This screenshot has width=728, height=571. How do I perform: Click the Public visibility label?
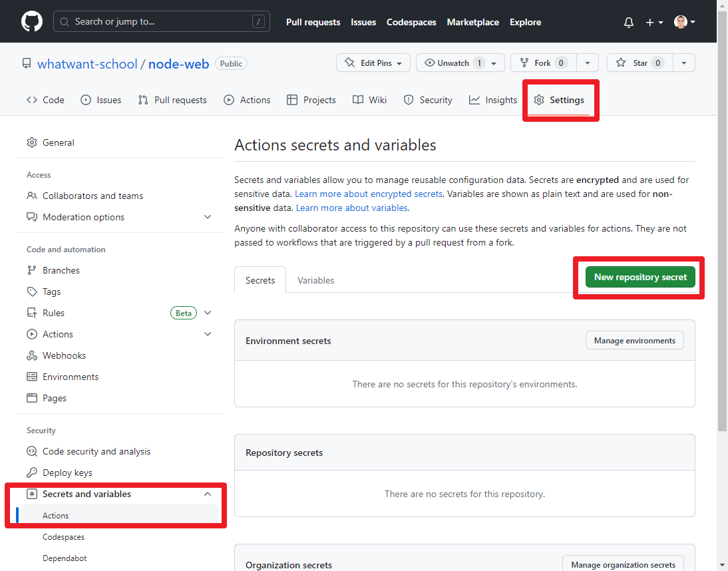click(231, 64)
